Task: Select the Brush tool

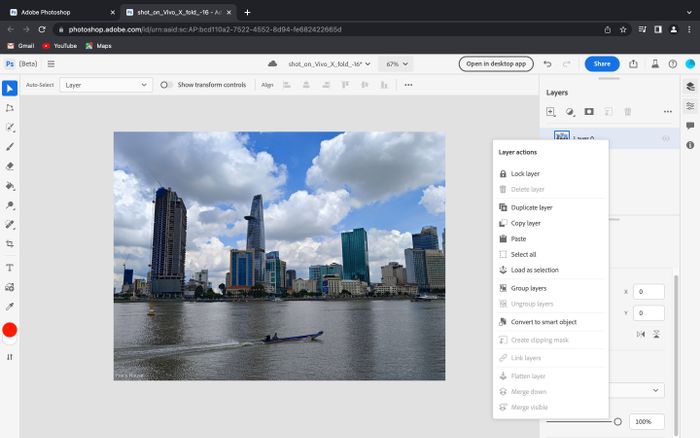Action: click(x=9, y=147)
